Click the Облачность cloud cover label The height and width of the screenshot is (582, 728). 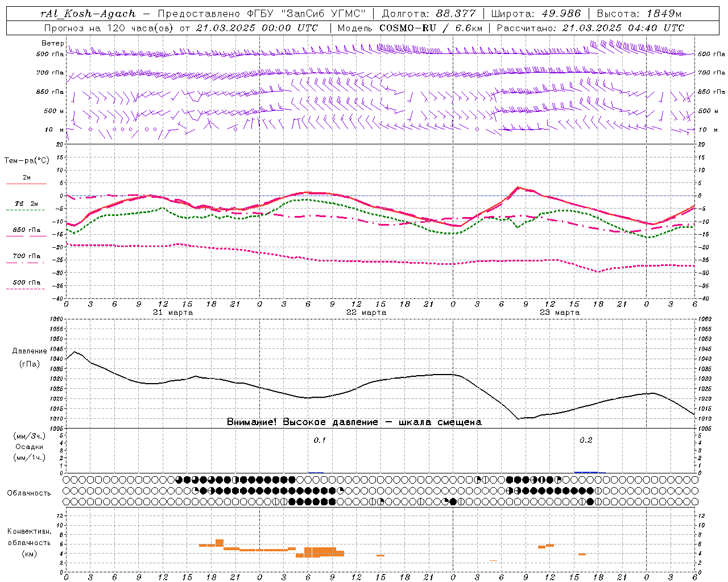(x=29, y=493)
